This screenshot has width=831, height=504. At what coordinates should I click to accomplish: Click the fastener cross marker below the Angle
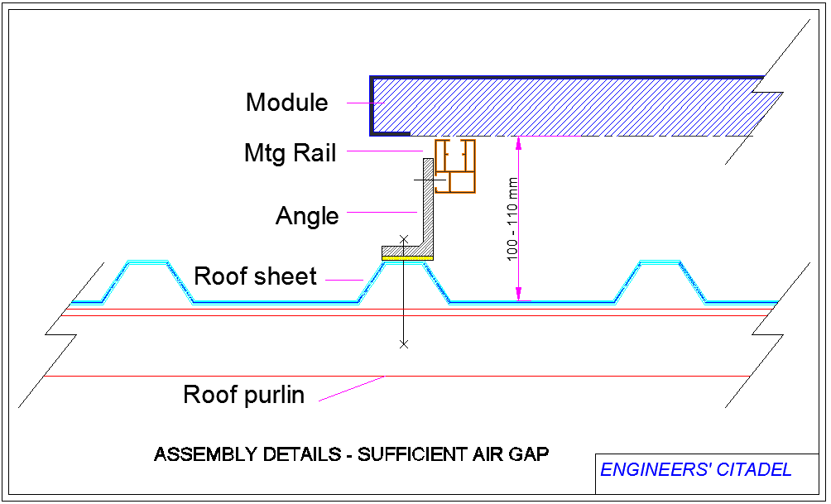point(403,343)
